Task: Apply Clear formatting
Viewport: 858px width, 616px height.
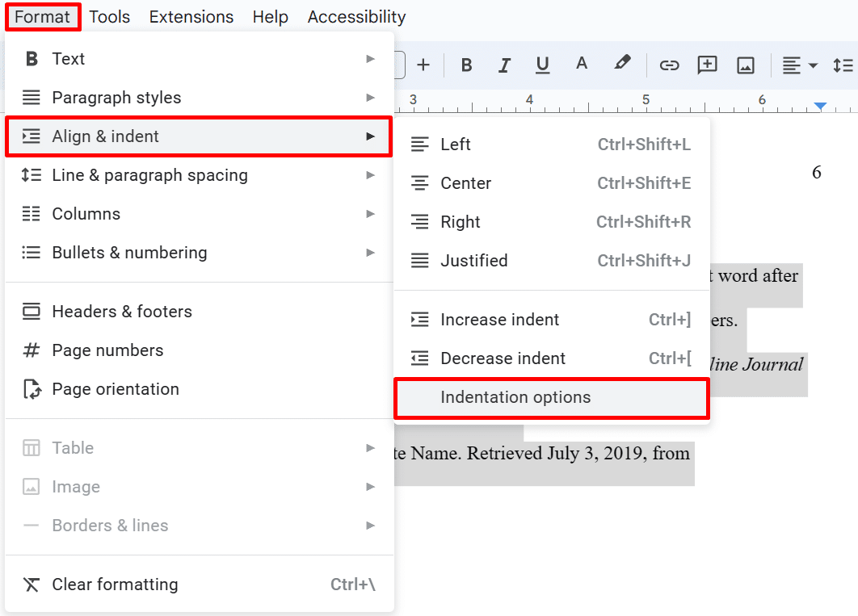Action: tap(115, 584)
